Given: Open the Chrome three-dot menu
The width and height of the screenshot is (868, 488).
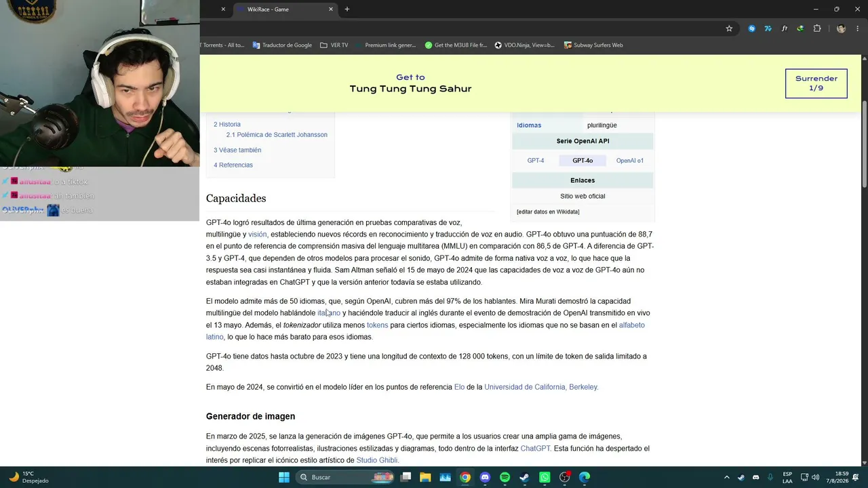Looking at the screenshot, I should point(856,28).
